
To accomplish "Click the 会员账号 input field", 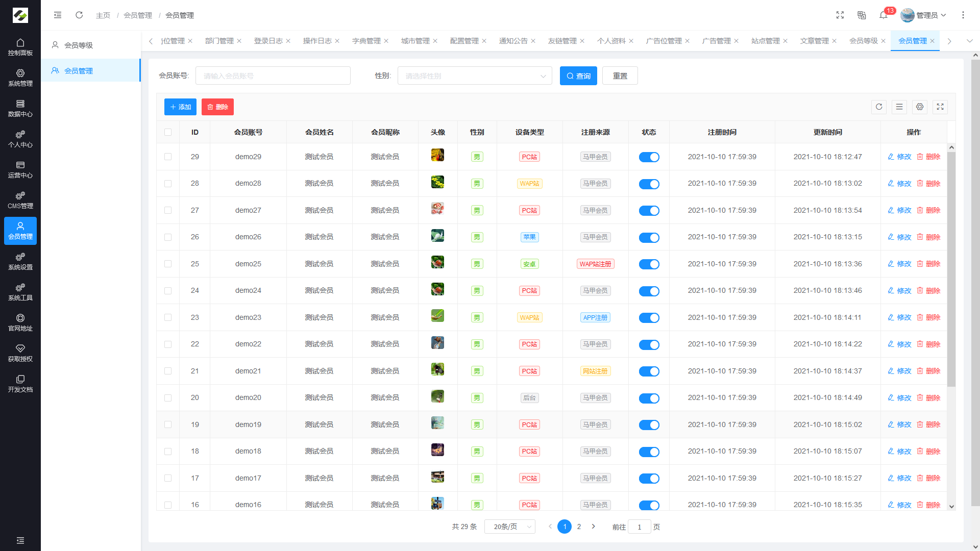I will 273,76.
